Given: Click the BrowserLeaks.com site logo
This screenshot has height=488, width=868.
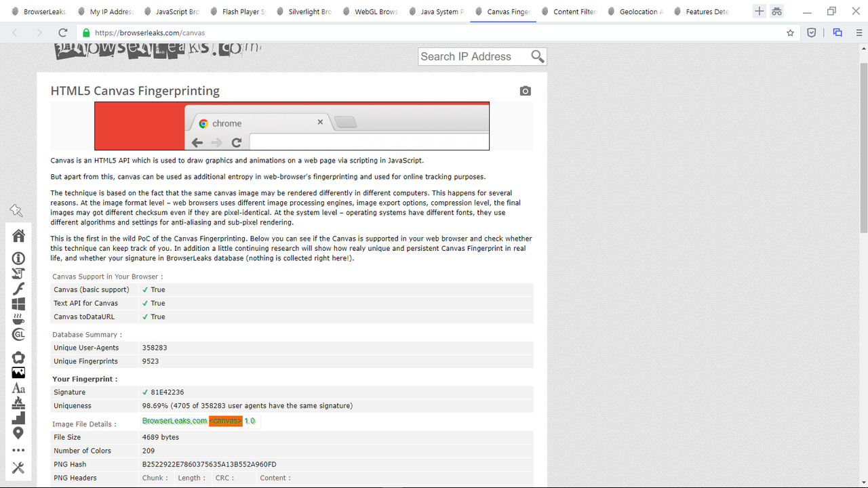Looking at the screenshot, I should point(157,50).
